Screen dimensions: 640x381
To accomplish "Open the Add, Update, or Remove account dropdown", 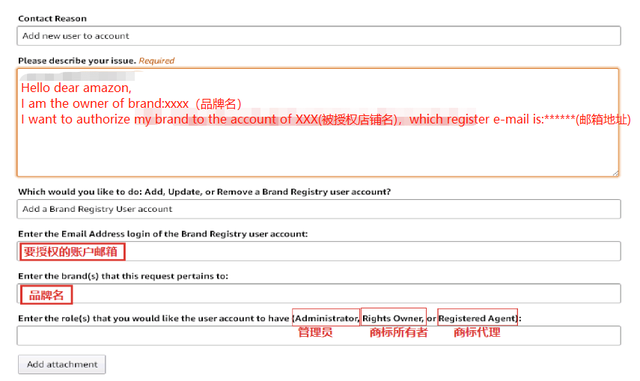I will [319, 209].
